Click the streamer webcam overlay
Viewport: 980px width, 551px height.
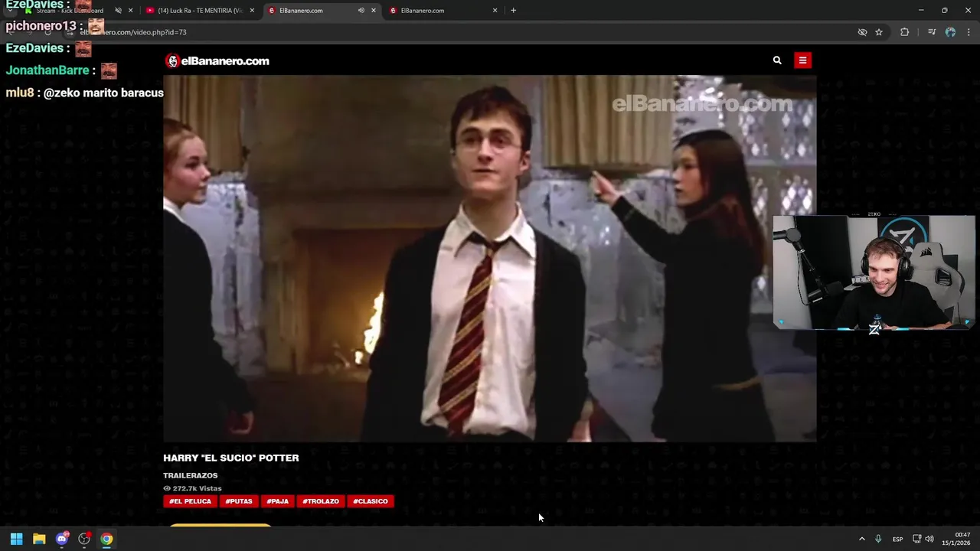click(874, 272)
